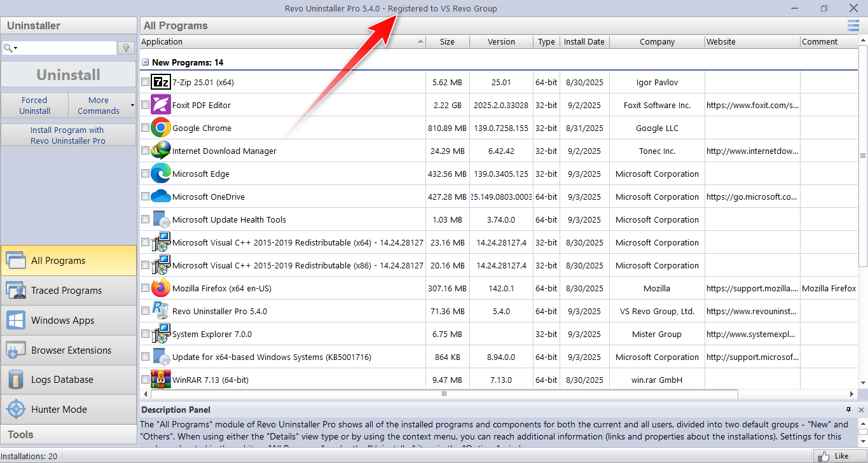
Task: Click the thumbs-up Like icon
Action: point(824,456)
